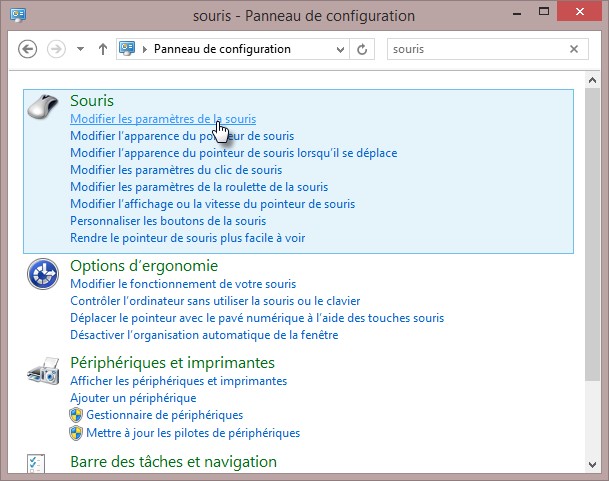The image size is (609, 481).
Task: Click the window system icon in title bar
Action: [x=18, y=15]
